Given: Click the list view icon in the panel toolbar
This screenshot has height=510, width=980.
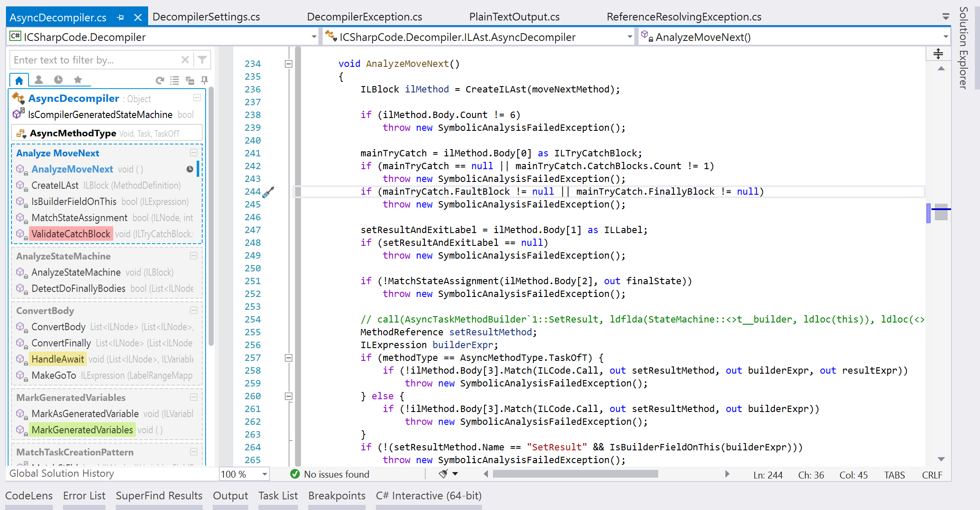Looking at the screenshot, I should [x=175, y=80].
